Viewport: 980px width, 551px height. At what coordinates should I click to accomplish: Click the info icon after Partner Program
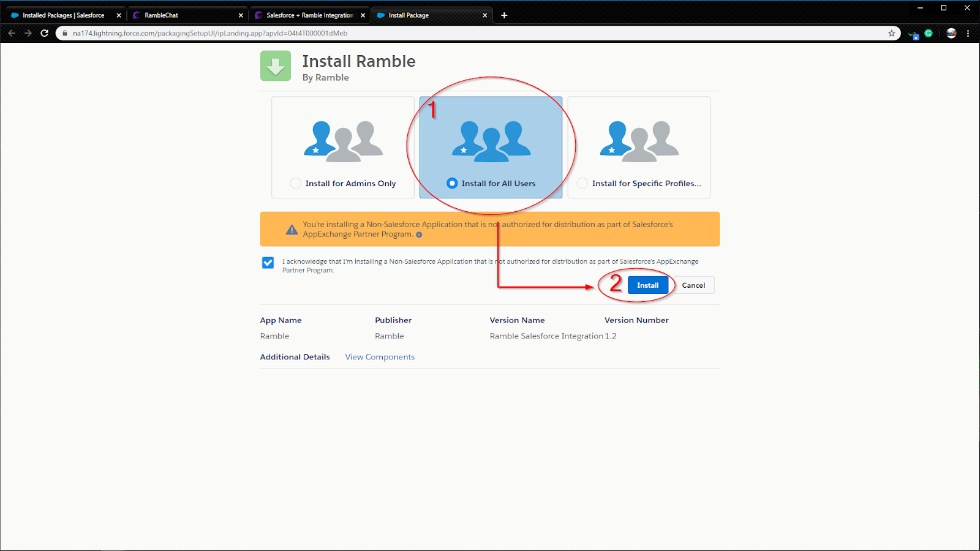tap(419, 234)
